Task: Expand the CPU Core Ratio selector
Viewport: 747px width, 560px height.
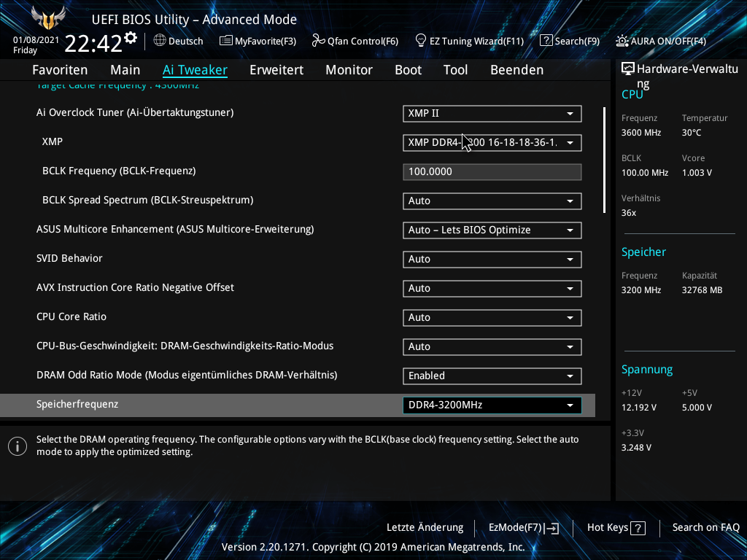Action: tap(492, 317)
